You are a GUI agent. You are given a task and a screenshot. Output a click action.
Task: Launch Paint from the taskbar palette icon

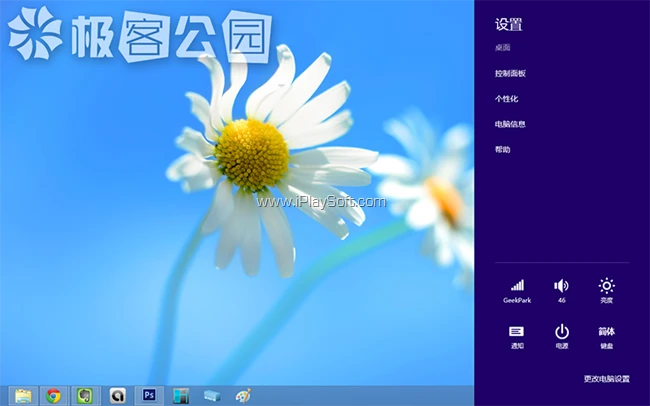pyautogui.click(x=243, y=396)
